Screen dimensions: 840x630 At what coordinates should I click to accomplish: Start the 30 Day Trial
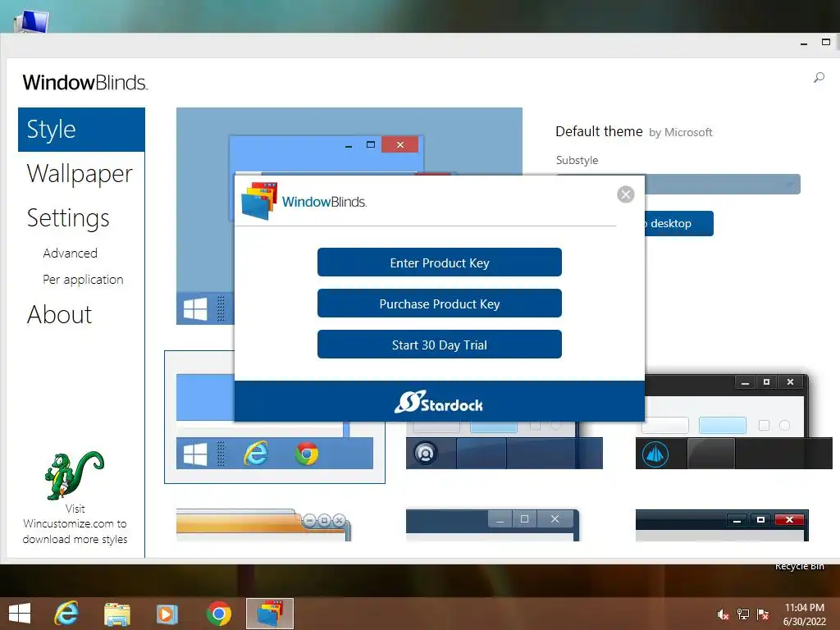(x=440, y=345)
